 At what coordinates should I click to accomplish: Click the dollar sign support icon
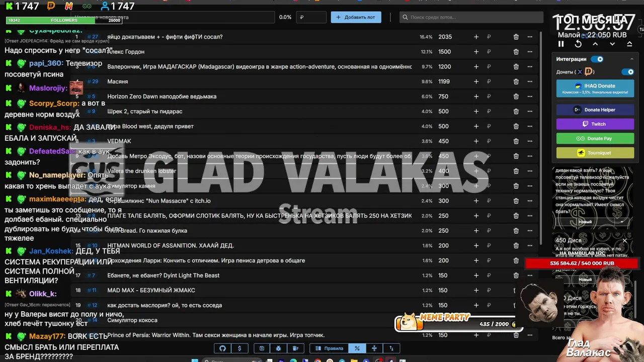(x=239, y=348)
